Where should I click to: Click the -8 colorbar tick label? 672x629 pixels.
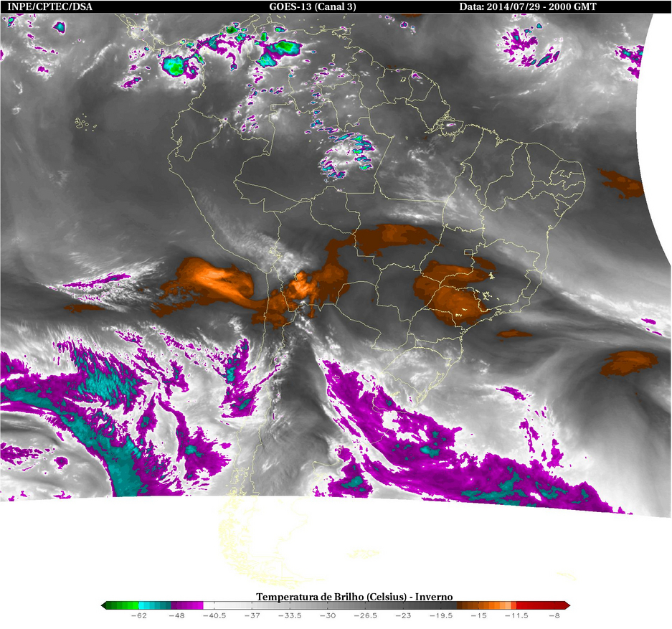554,615
